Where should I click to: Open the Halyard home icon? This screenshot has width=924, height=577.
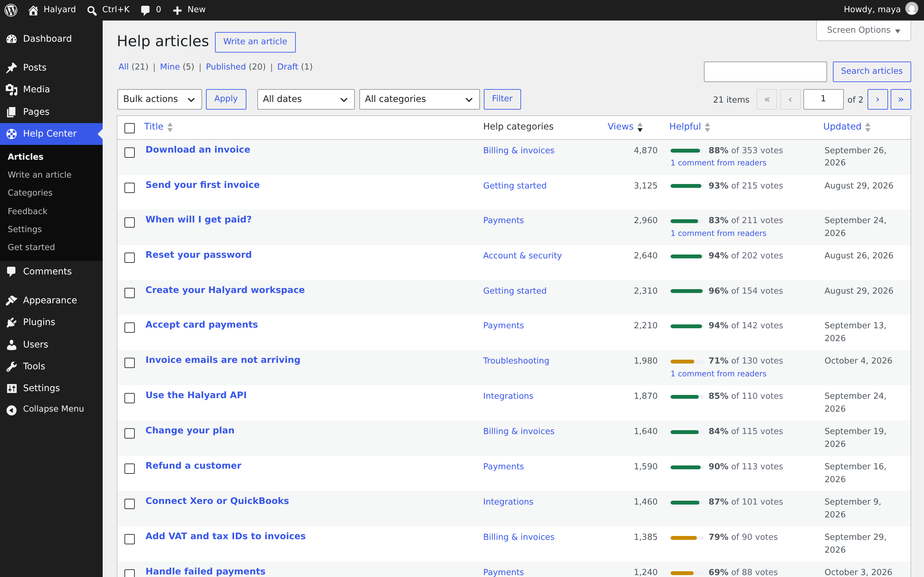pos(33,10)
